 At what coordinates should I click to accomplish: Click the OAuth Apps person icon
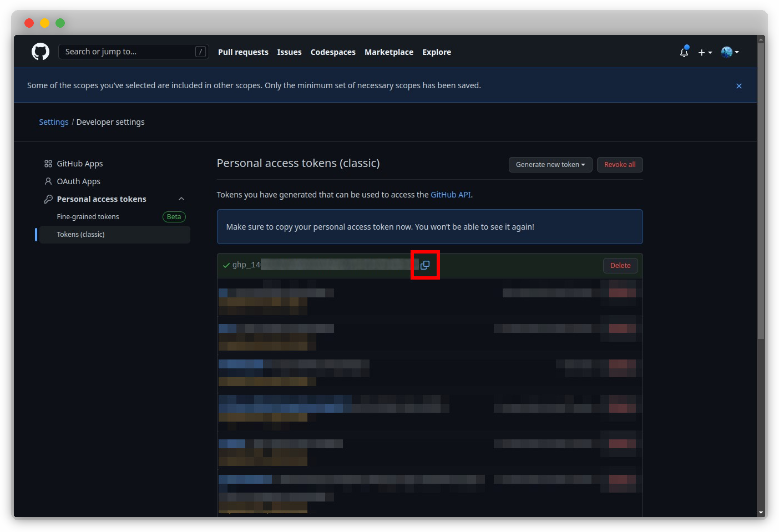click(x=48, y=181)
